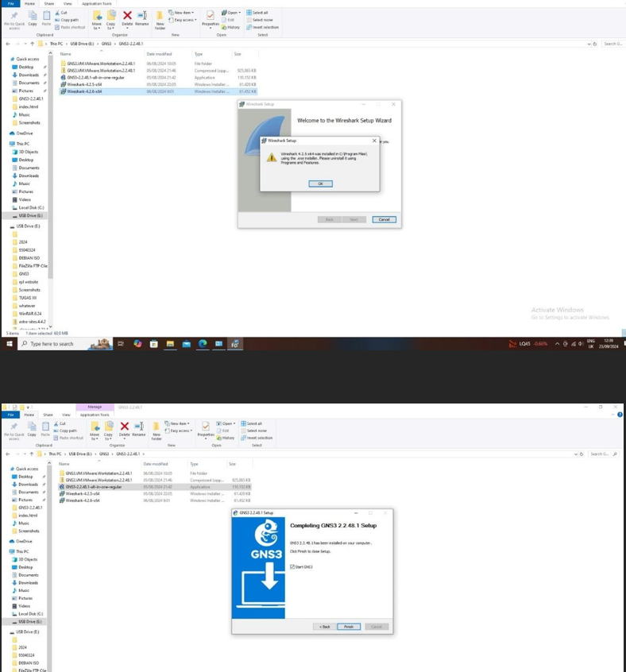Image resolution: width=626 pixels, height=672 pixels.
Task: Click Properties icon in Explorer behind GNS3 Setup
Action: click(206, 429)
